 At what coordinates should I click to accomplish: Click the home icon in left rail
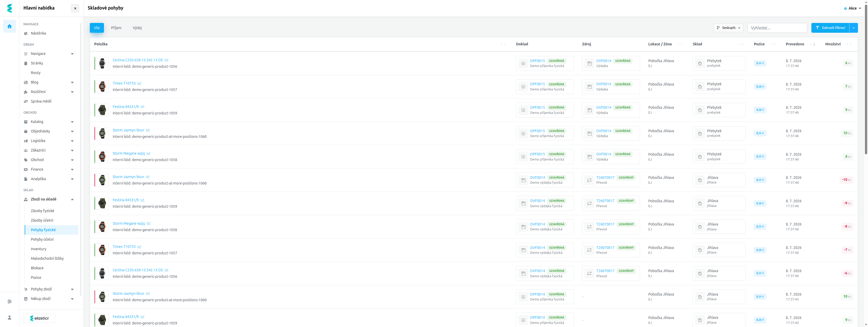coord(10,26)
